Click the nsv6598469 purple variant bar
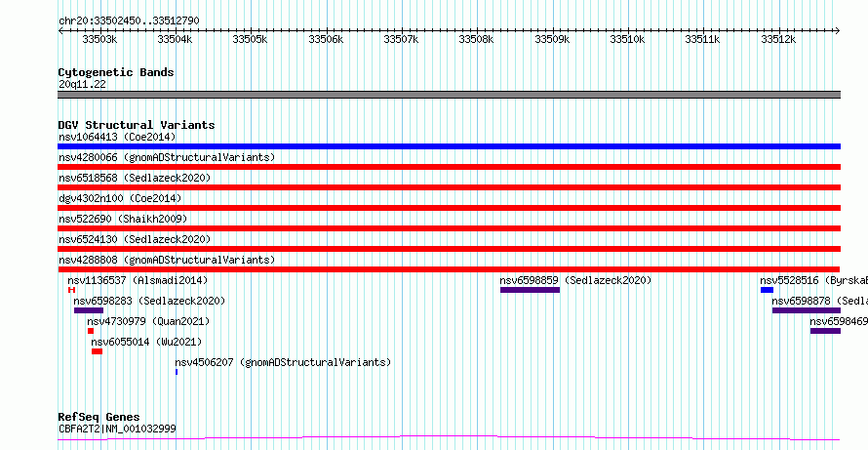 click(x=825, y=331)
